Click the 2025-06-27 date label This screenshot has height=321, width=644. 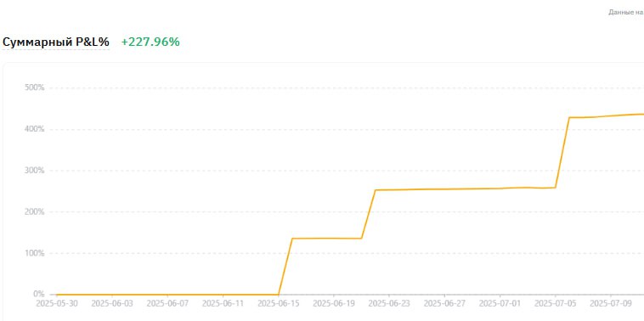click(445, 304)
